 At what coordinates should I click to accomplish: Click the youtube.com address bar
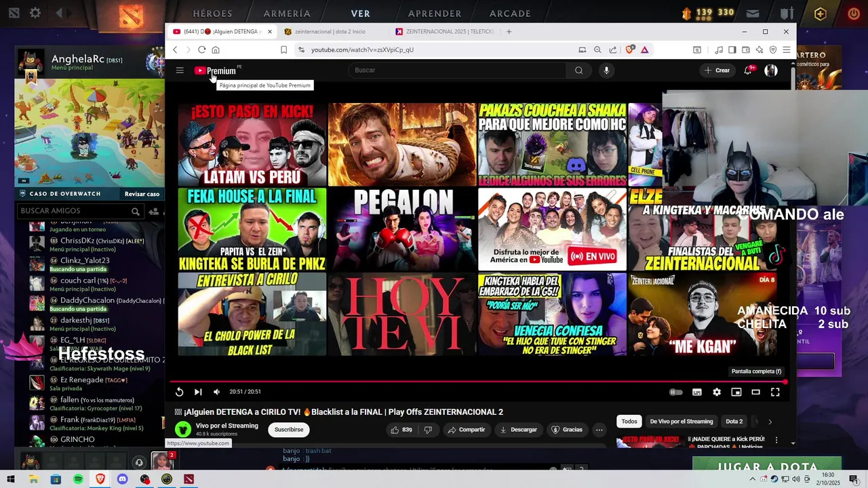point(434,49)
